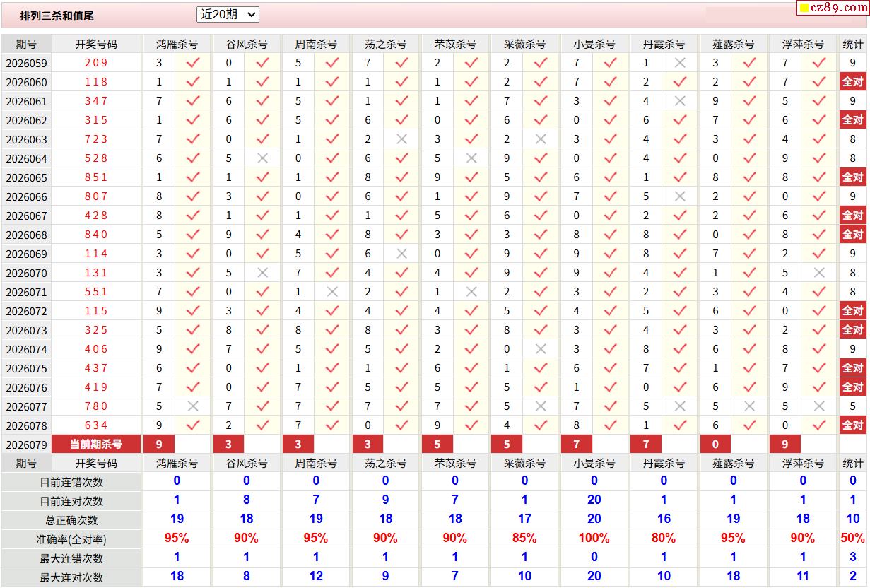The height and width of the screenshot is (588, 870).
Task: Select the 当前期杀号 red label
Action: pyautogui.click(x=96, y=445)
